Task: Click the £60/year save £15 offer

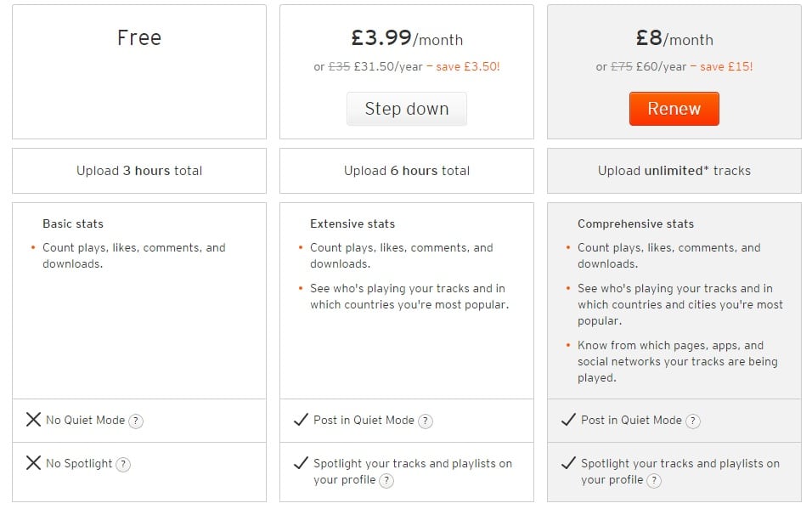Action: 674,67
